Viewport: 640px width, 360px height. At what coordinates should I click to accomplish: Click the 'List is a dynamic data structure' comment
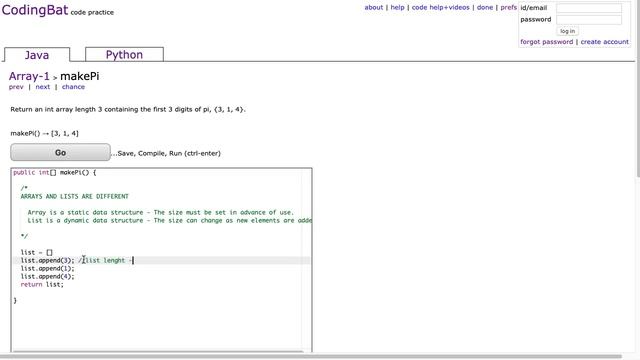click(x=169, y=220)
